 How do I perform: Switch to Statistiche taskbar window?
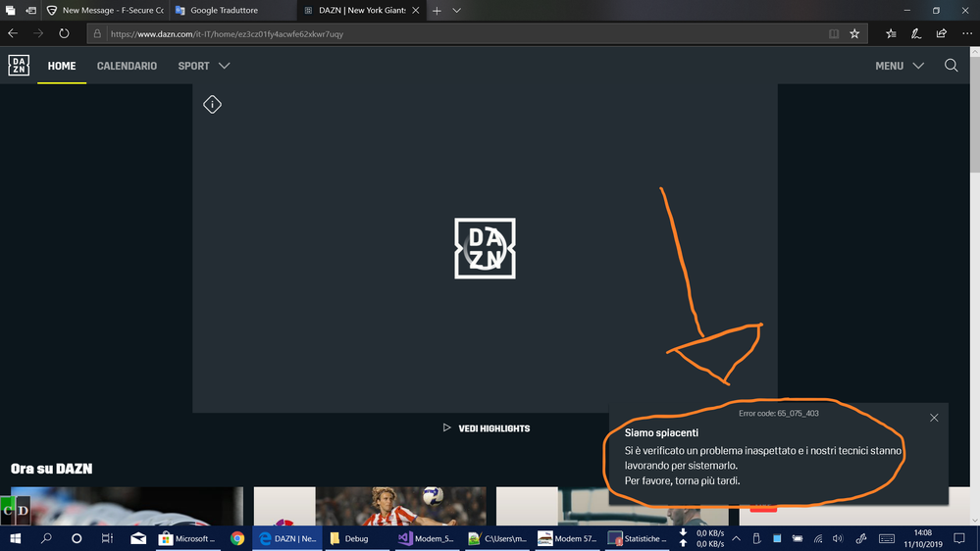point(637,538)
